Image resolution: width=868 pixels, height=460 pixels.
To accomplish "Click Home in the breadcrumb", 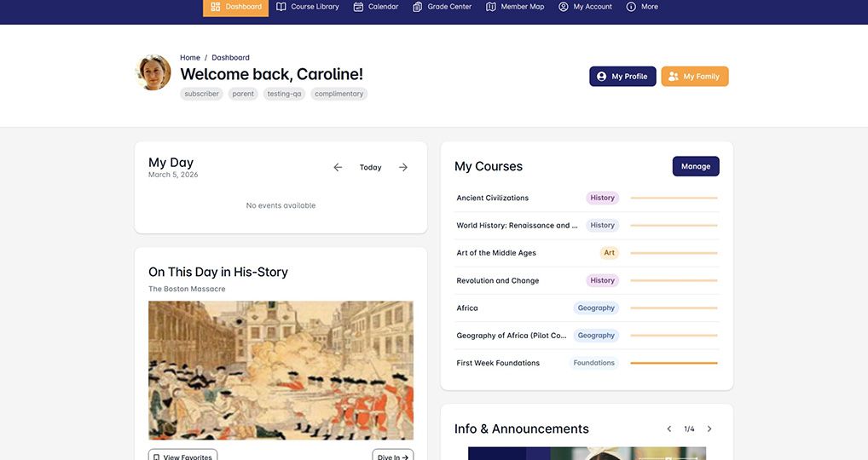I will point(189,58).
